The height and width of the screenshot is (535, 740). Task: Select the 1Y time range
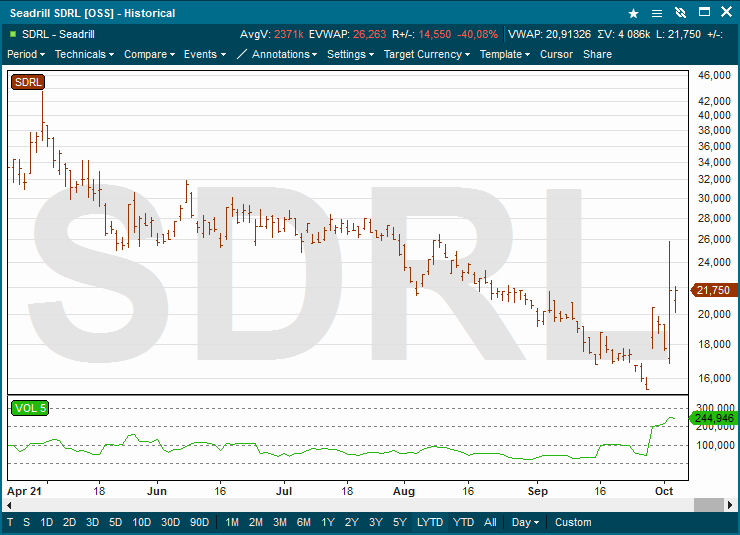tap(328, 522)
